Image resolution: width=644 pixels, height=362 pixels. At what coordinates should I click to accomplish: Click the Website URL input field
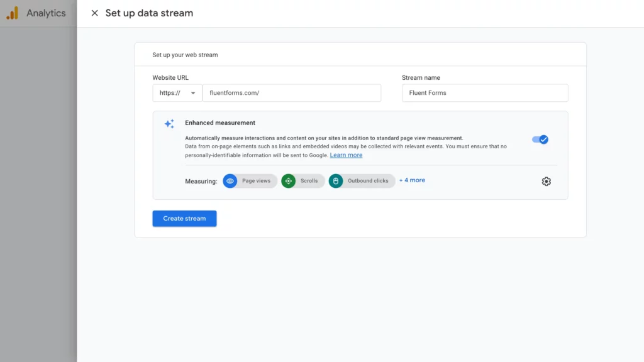coord(292,93)
